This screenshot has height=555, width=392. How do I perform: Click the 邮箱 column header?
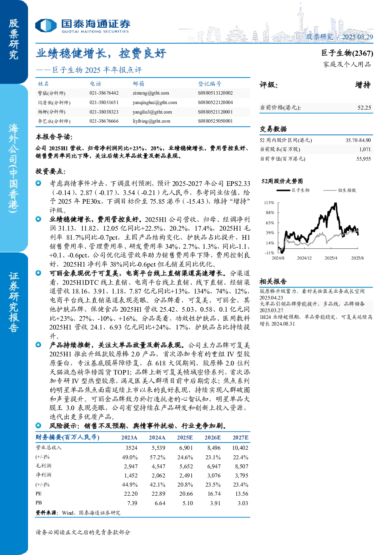point(138,83)
